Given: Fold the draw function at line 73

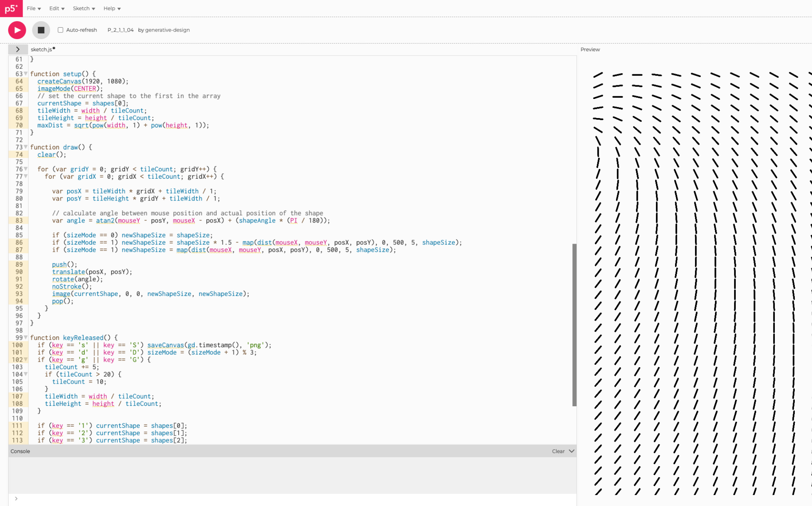Looking at the screenshot, I should (26, 147).
